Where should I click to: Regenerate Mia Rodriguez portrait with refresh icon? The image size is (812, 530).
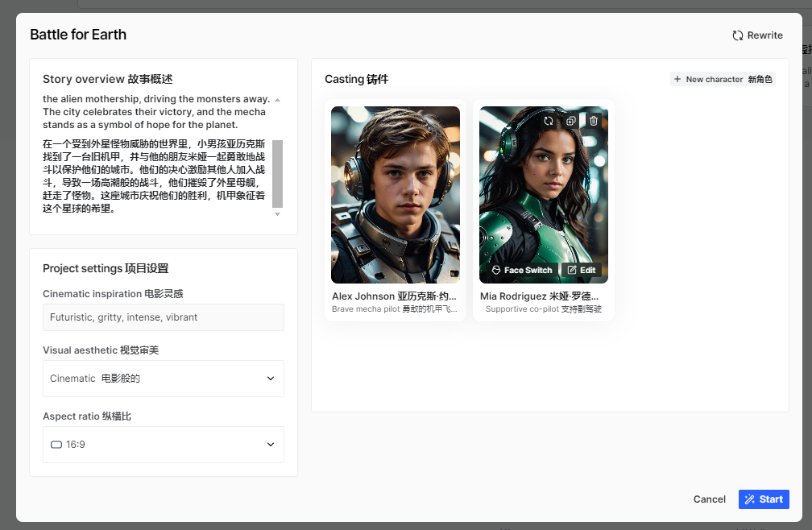coord(549,121)
